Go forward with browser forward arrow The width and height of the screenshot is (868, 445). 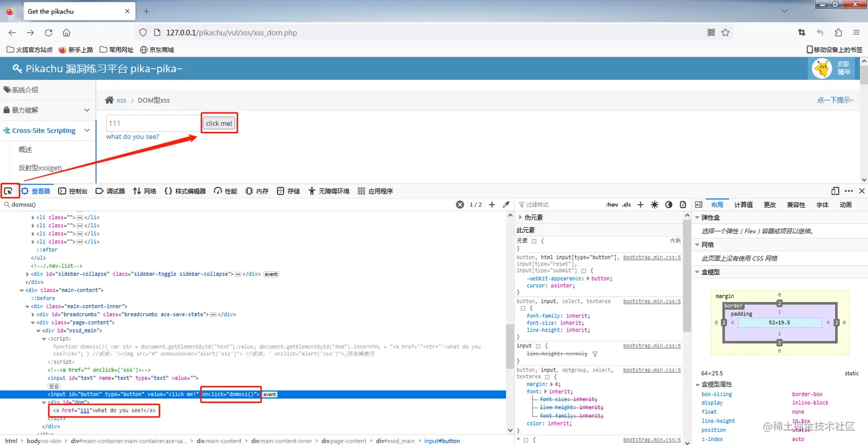(x=30, y=33)
